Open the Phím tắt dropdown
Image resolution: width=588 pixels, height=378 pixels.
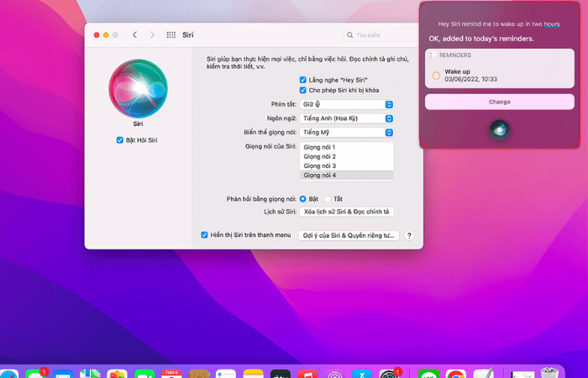click(346, 105)
